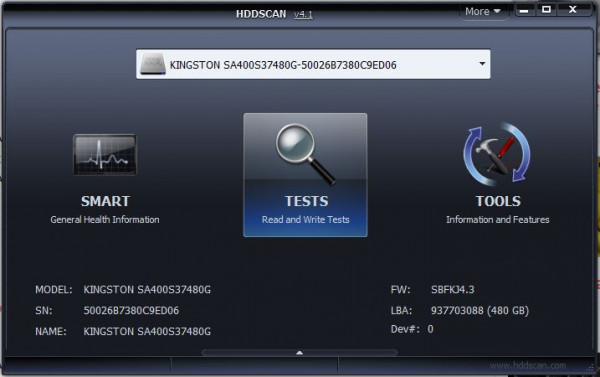Click the Dev# value 0
The height and width of the screenshot is (377, 600).
[430, 329]
